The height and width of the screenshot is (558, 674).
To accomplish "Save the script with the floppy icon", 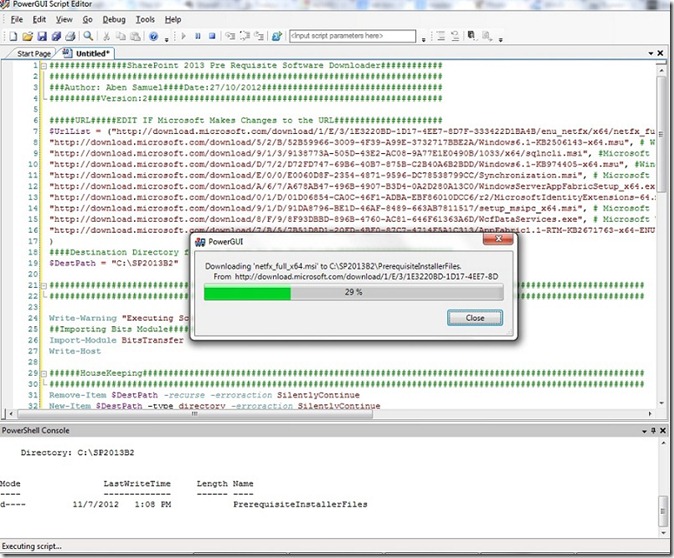I will pos(42,37).
